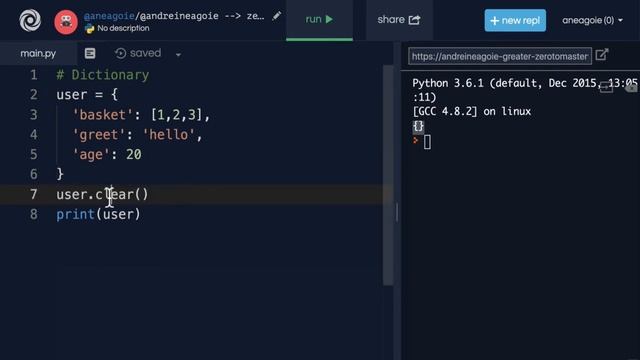Click the console prompt input
Screen dimensions: 640x360
[x=427, y=142]
